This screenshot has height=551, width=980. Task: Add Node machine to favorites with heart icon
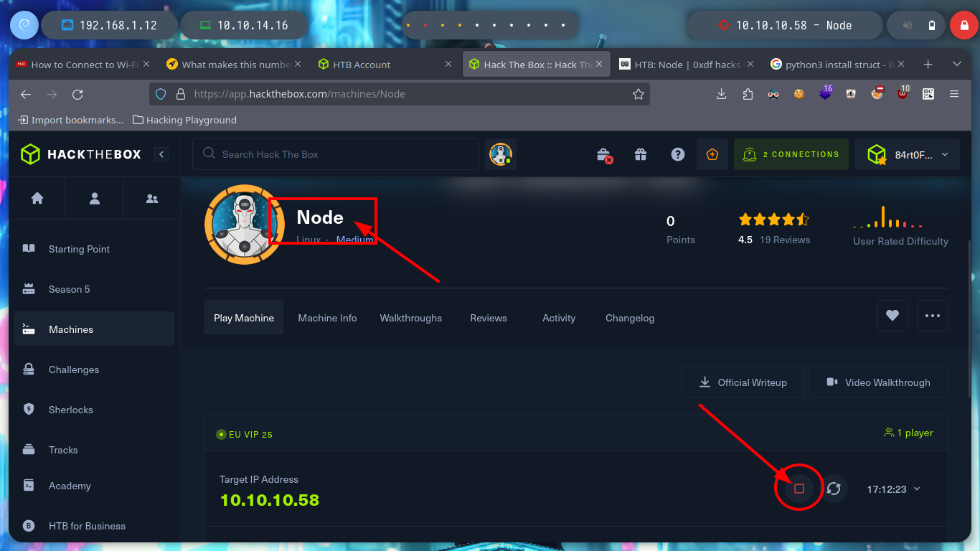(892, 316)
